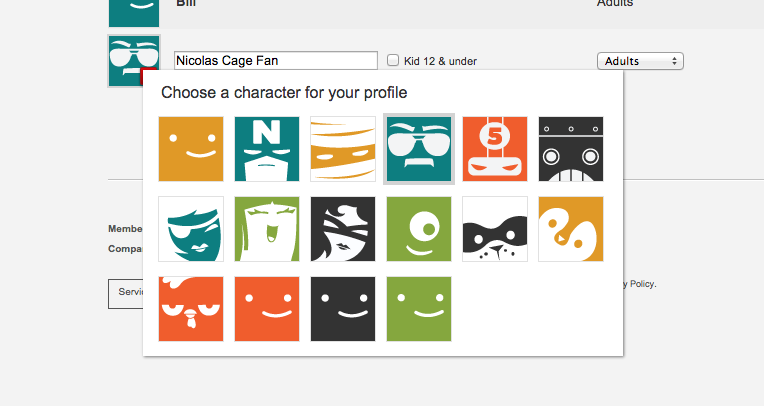Click the Nicolas Cage Fan name field
The height and width of the screenshot is (406, 764).
tap(275, 61)
